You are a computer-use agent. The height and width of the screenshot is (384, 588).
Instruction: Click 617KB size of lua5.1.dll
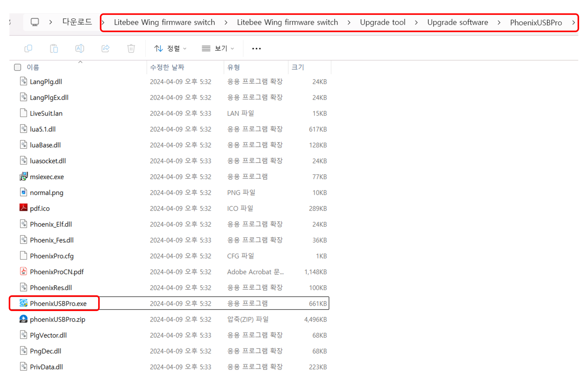318,129
